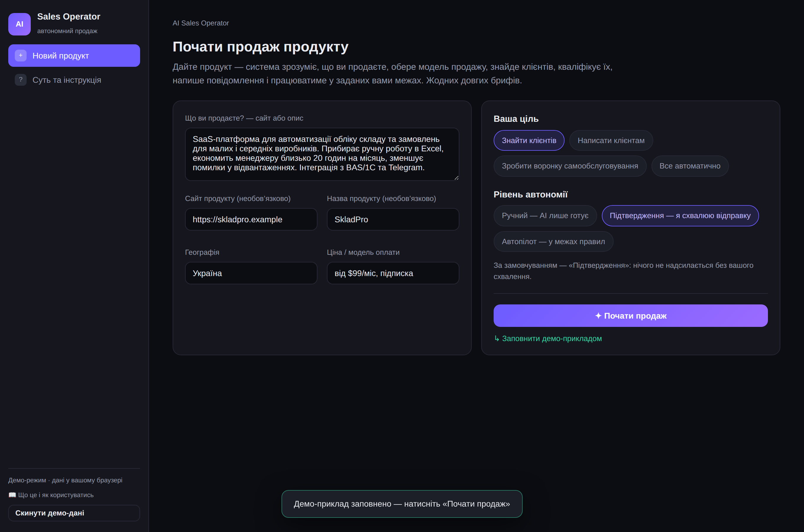Click the arrow icon before Заповнити демо-прикладом
The height and width of the screenshot is (532, 804).
pos(497,338)
